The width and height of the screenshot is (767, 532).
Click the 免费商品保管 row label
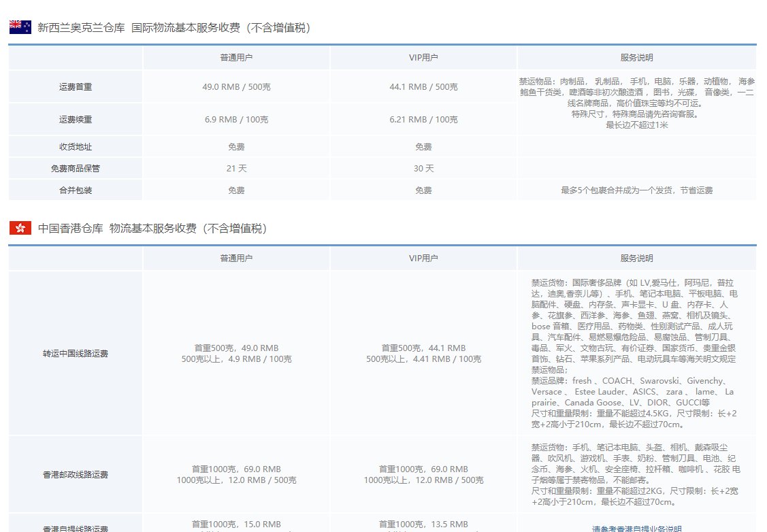[x=74, y=168]
